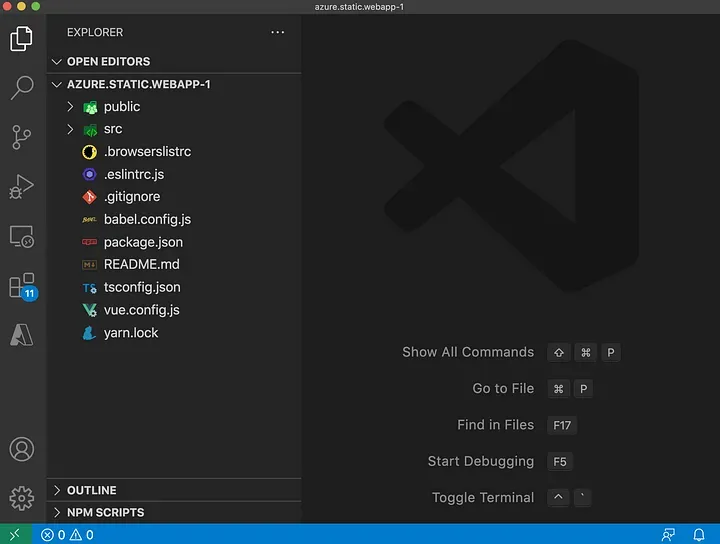
Task: Open the Run and Debug view icon
Action: click(x=22, y=187)
